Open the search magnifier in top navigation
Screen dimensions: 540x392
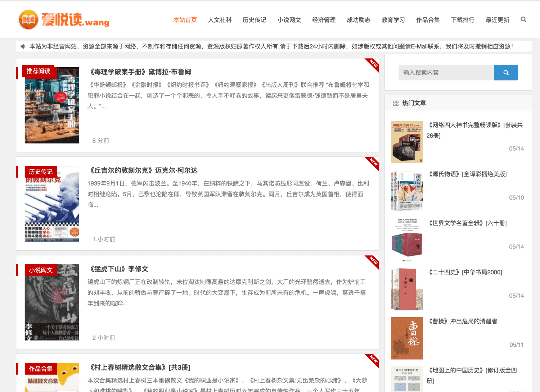[x=523, y=19]
